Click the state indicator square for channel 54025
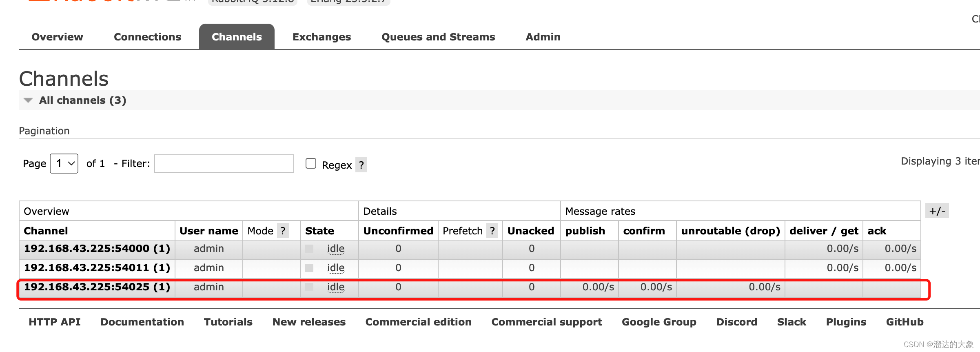Screen dimensions: 980x352 309,287
